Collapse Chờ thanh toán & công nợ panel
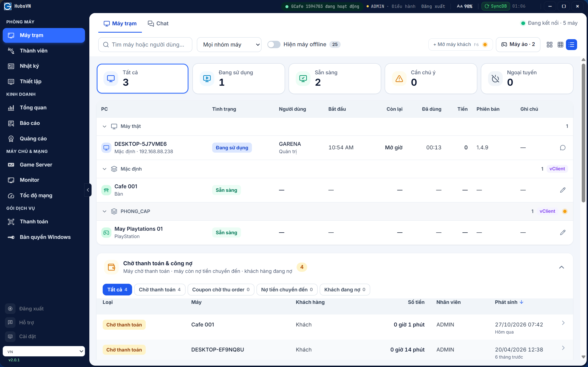 click(x=561, y=267)
